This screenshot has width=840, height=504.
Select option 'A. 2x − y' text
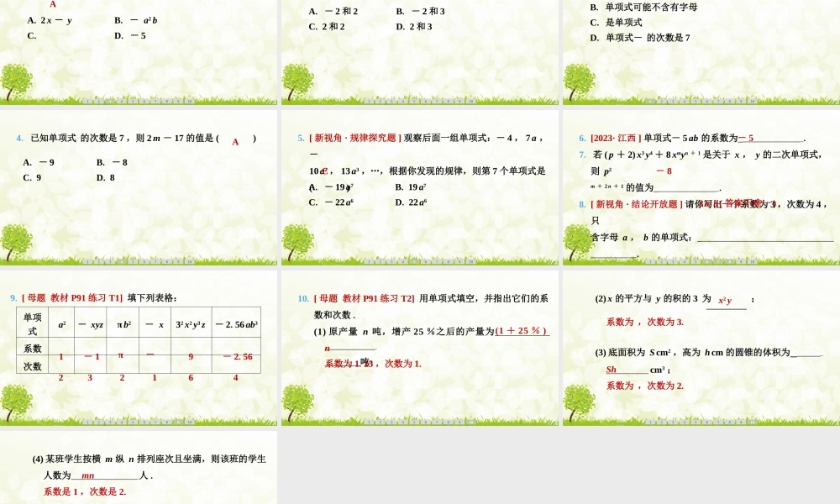(50, 20)
